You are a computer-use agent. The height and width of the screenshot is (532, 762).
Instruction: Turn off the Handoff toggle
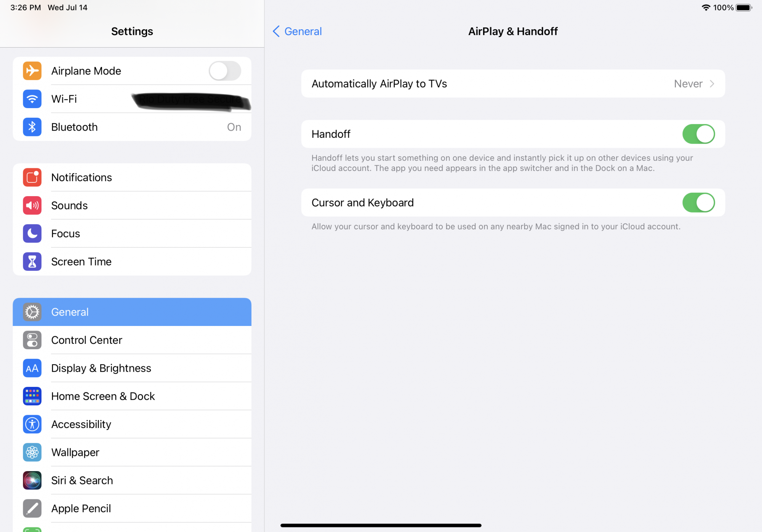[698, 134]
